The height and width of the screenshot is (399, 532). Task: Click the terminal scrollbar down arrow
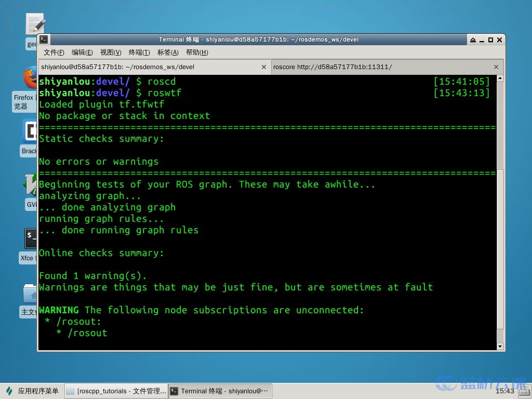point(500,347)
